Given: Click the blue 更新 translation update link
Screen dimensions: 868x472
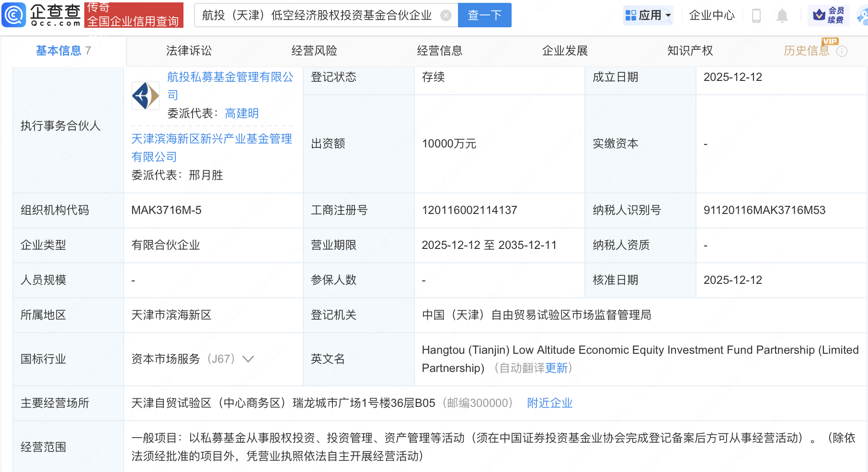Looking at the screenshot, I should pos(557,368).
